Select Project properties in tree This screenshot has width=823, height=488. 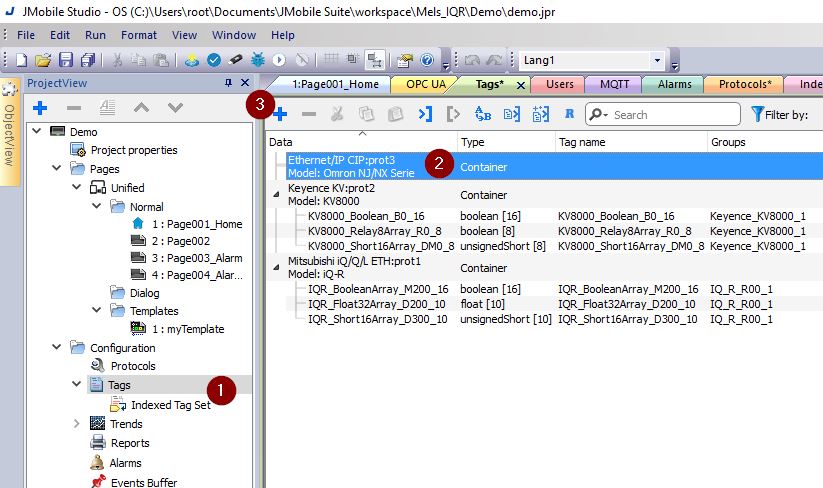(x=134, y=150)
